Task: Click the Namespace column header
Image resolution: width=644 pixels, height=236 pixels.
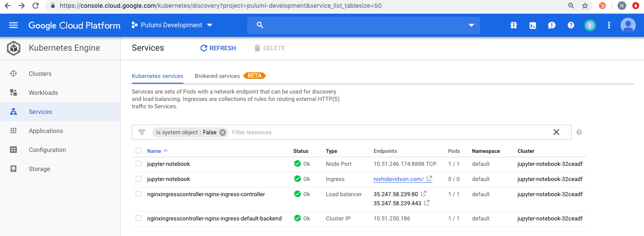Action: [486, 151]
